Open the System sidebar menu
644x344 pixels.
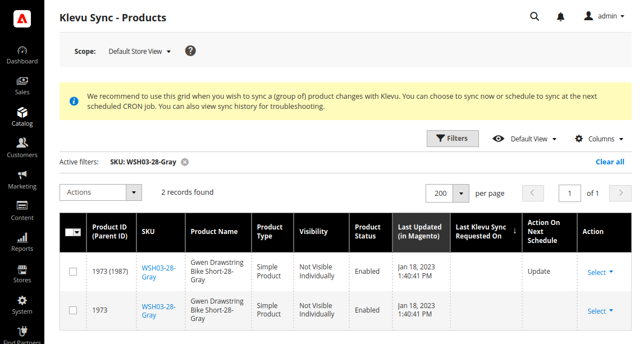tap(22, 305)
